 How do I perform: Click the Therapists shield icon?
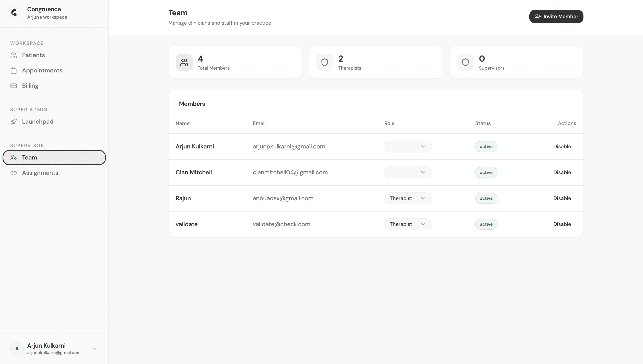click(x=324, y=62)
